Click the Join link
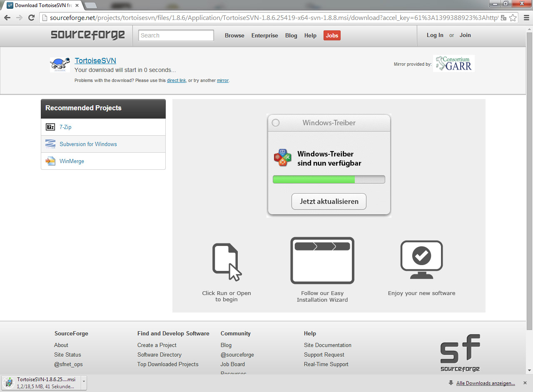Screen dimensions: 533x392 [465, 35]
